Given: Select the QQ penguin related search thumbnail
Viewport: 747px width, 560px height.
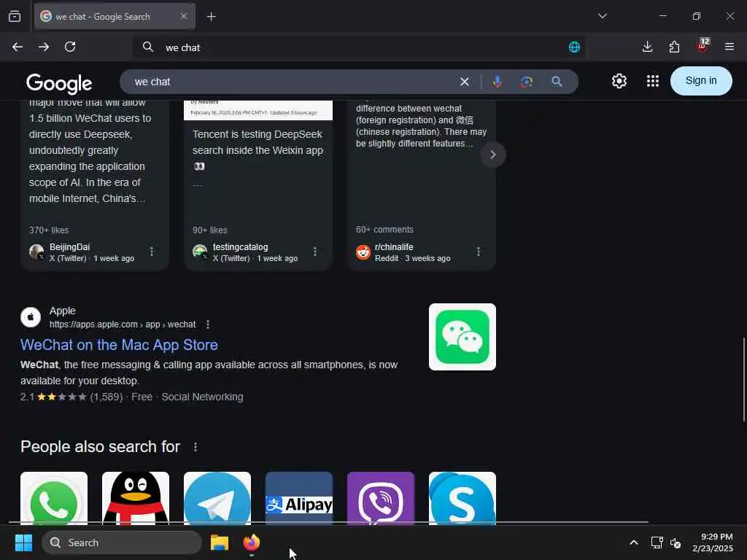Looking at the screenshot, I should [135, 499].
